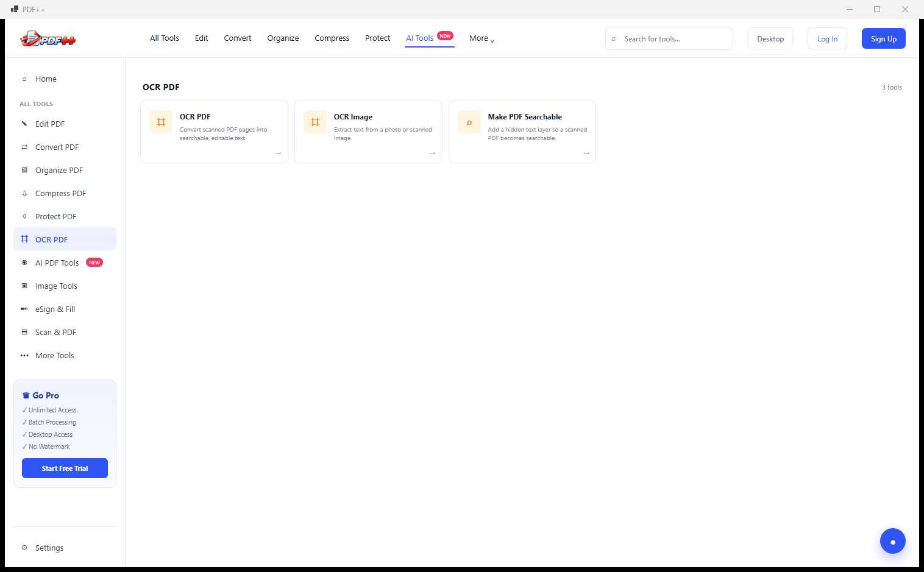This screenshot has width=924, height=572.
Task: Click the More Tools ellipsis icon
Action: (x=24, y=355)
